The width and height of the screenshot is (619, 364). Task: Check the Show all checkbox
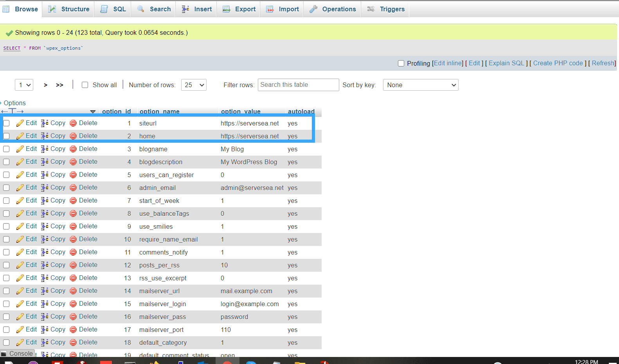[85, 85]
